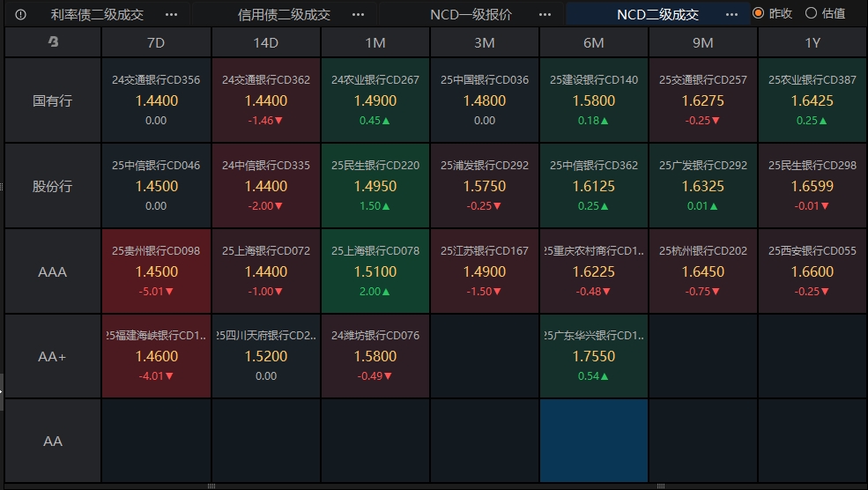The image size is (868, 490).
Task: Open the 25贵州银行CD098 cell
Action: click(x=156, y=271)
